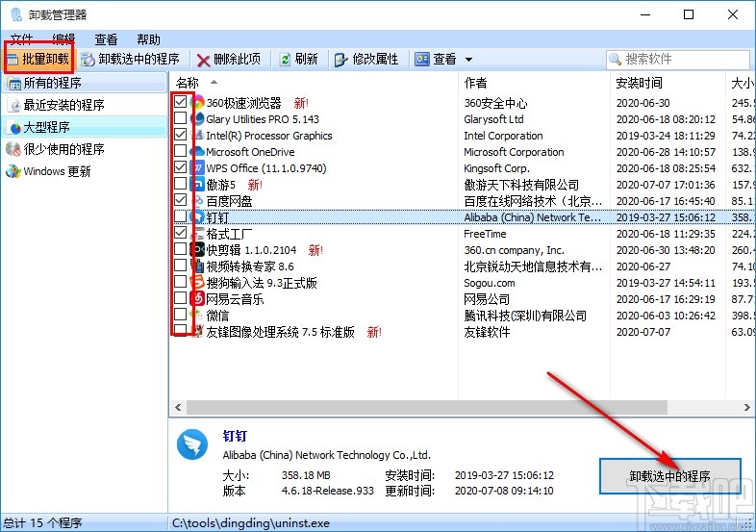Click the 搜索软件 search field
The image size is (756, 532).
pyautogui.click(x=677, y=60)
